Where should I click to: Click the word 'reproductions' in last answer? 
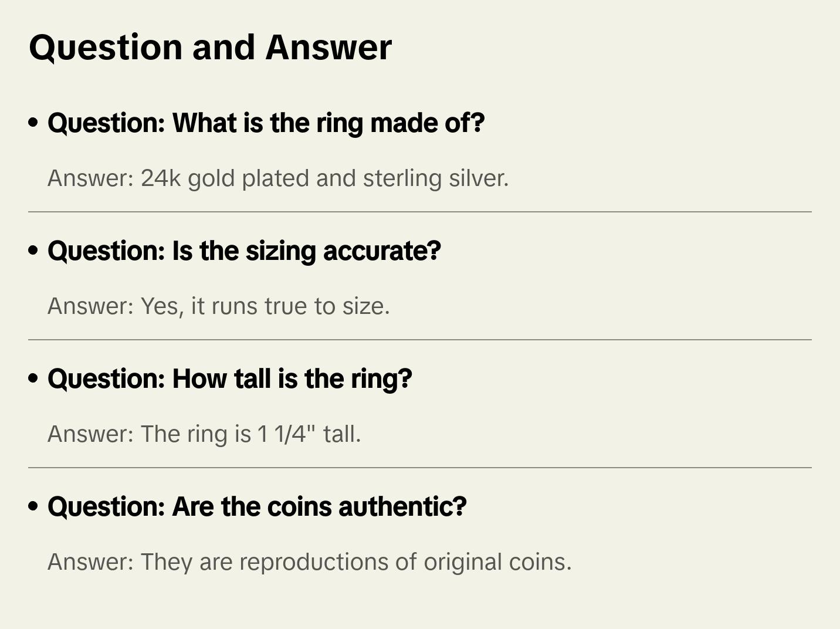pos(314,562)
